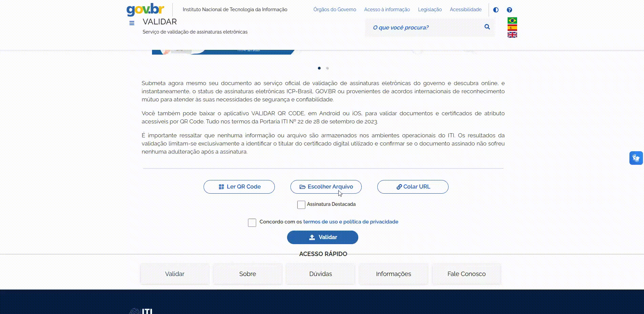Enable the Concordo com os termos checkbox
Image resolution: width=644 pixels, height=314 pixels.
[x=252, y=222]
